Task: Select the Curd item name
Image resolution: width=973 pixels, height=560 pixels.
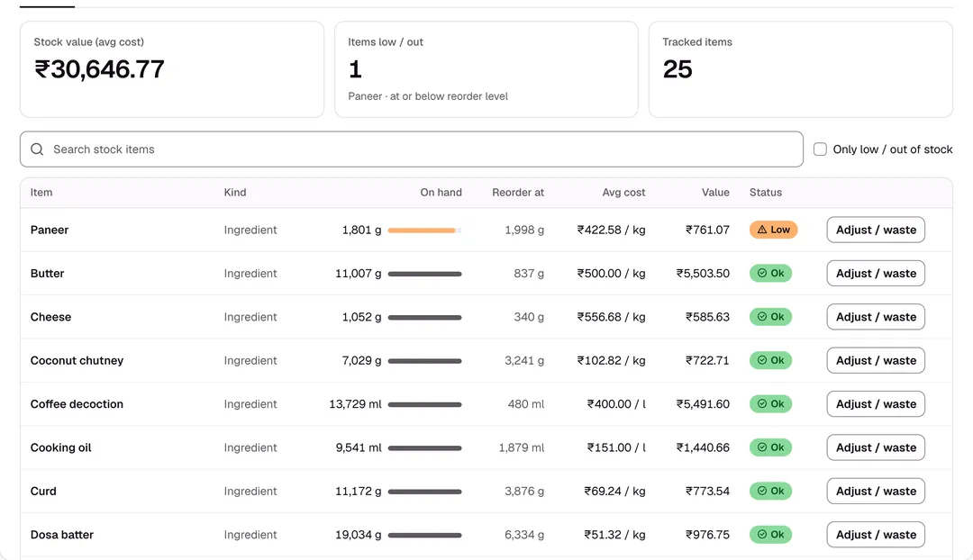Action: coord(43,491)
